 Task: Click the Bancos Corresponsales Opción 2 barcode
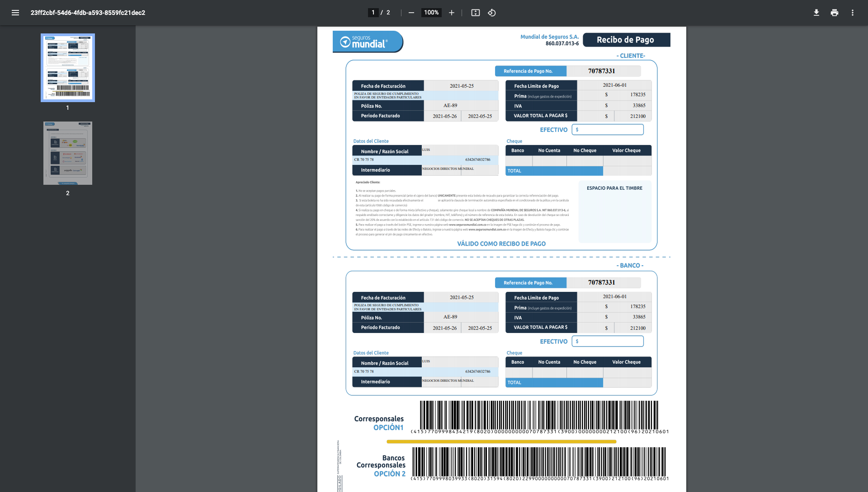539,461
